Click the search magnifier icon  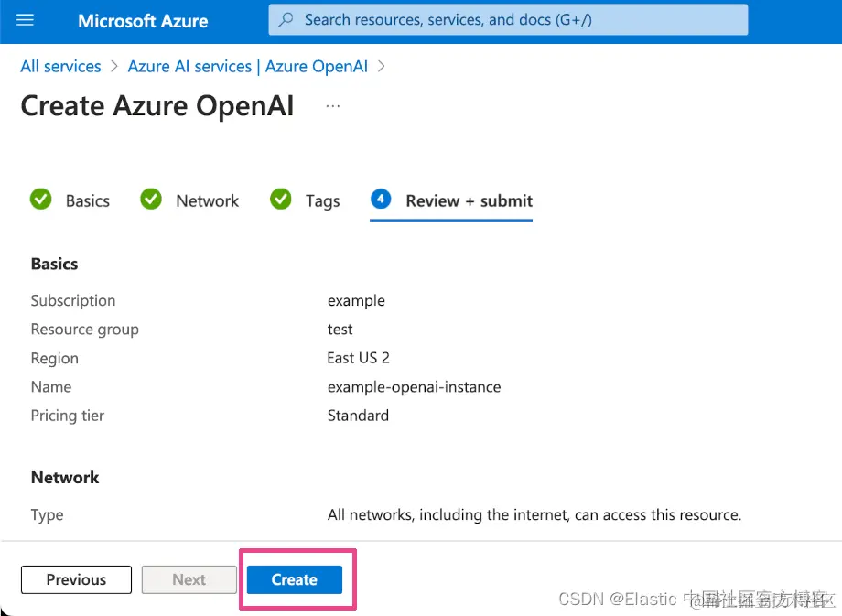[x=286, y=19]
